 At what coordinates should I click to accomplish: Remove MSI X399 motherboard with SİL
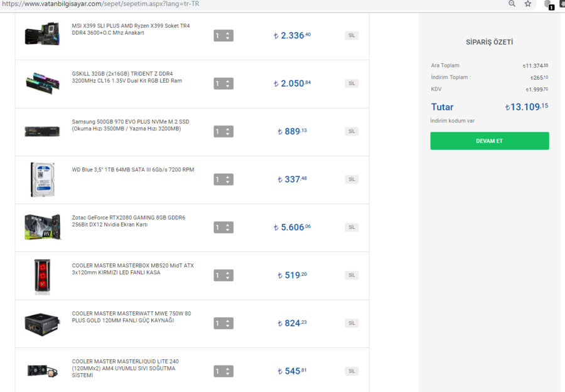(x=352, y=35)
